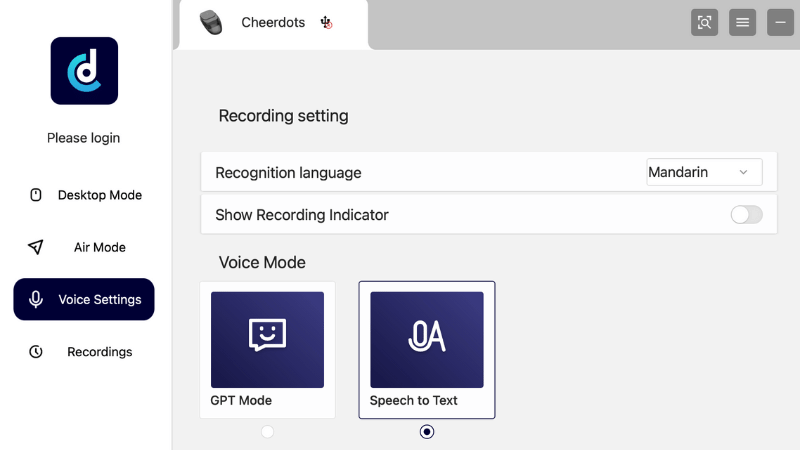Viewport: 800px width, 450px height.
Task: Choose the GPT Mode card thumbnail
Action: tap(267, 340)
